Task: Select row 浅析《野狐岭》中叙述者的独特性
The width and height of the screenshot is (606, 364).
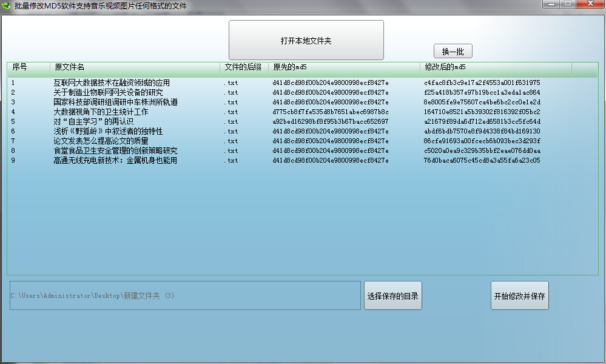Action: click(108, 131)
